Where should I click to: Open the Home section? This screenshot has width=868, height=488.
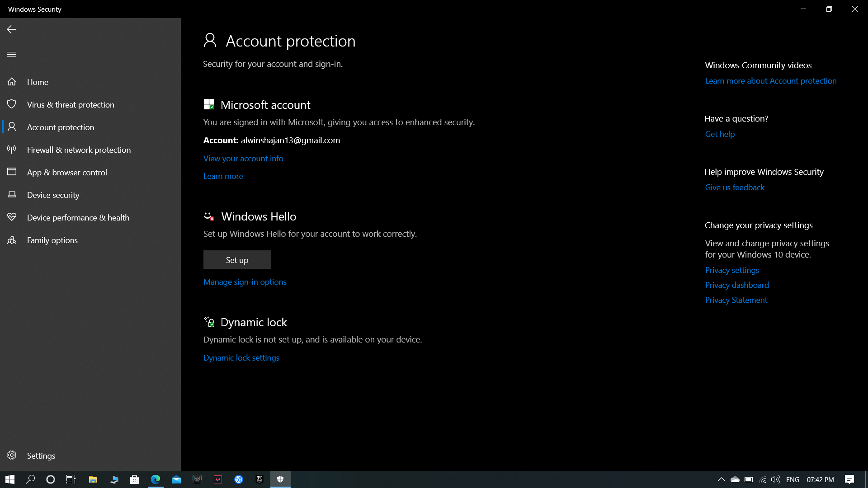click(x=90, y=82)
